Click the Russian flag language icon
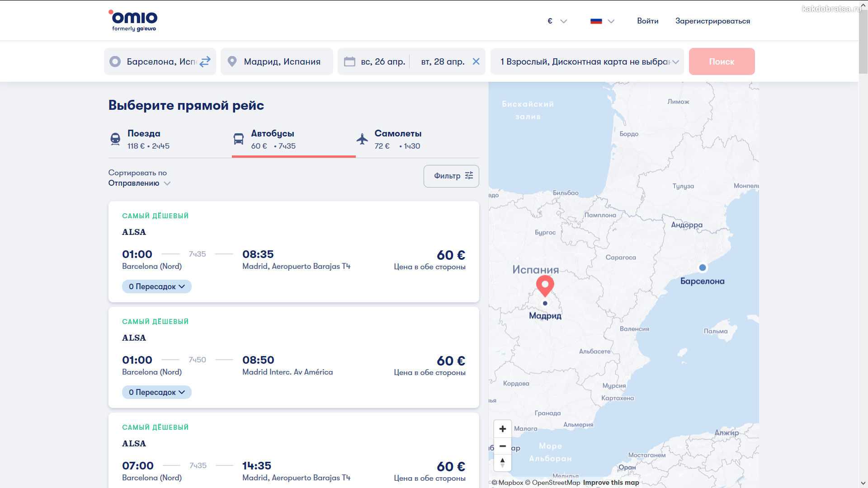 pyautogui.click(x=596, y=21)
